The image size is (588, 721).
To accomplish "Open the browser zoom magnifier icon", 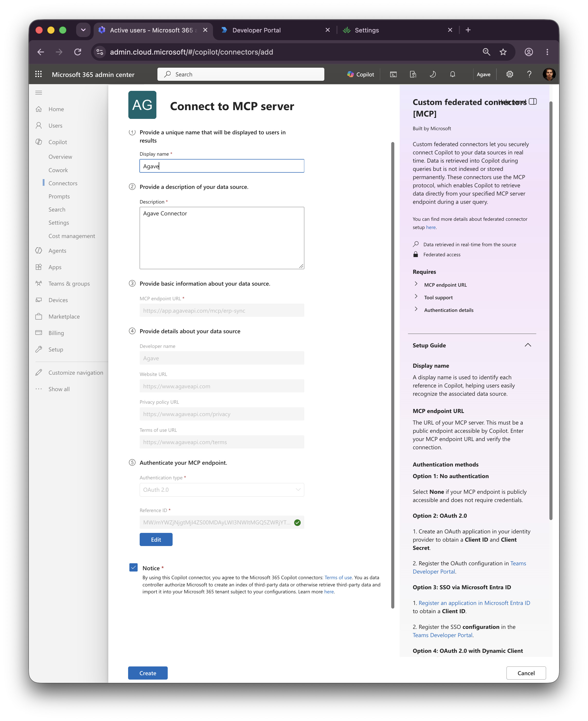I will [x=486, y=52].
